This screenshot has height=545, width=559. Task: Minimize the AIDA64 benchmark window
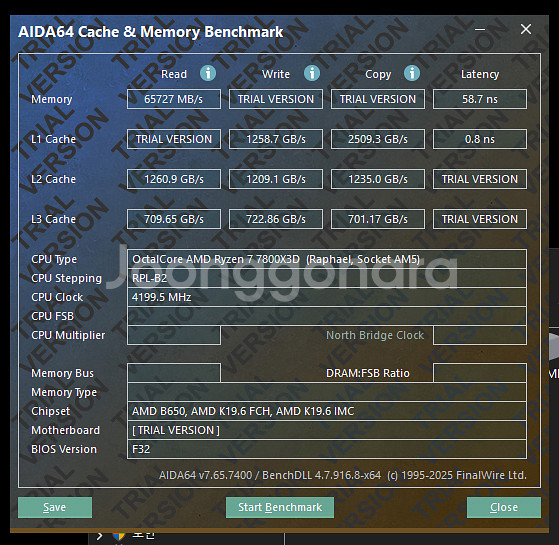[x=480, y=29]
